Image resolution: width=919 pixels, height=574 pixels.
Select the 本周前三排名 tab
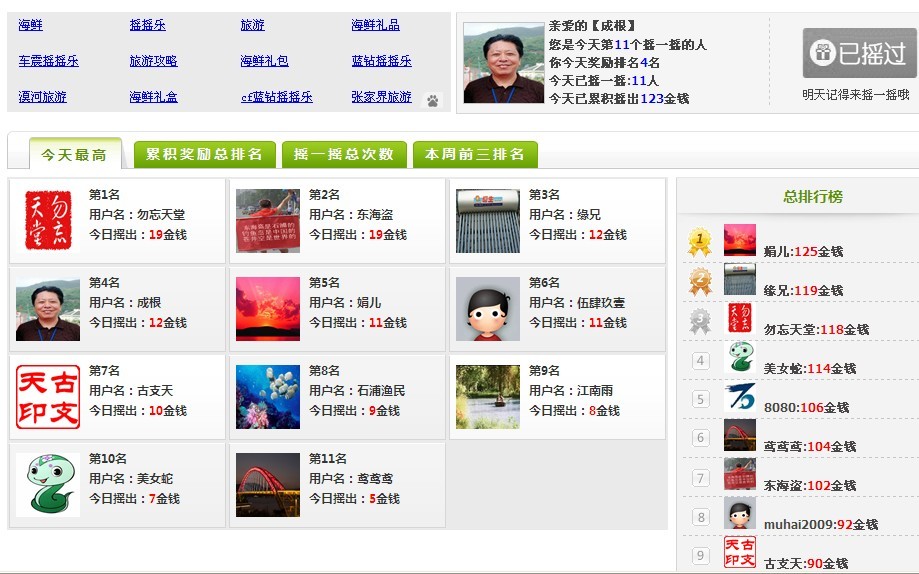475,154
